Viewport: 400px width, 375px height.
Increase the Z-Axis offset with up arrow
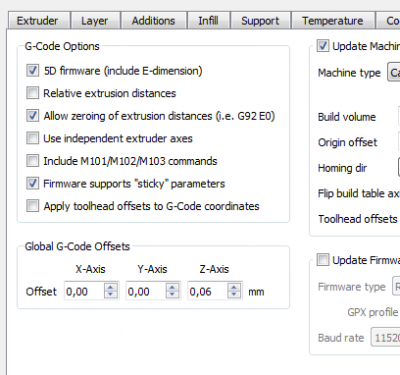(234, 288)
